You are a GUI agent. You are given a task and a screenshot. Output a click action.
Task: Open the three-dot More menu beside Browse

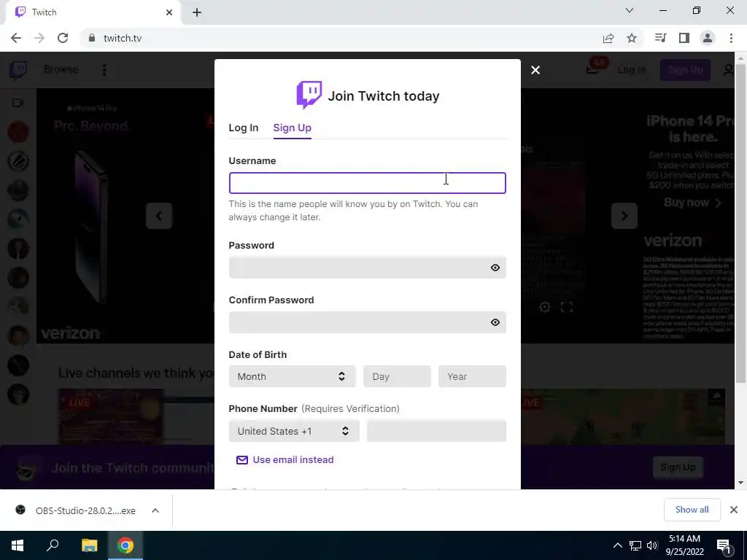(x=104, y=70)
